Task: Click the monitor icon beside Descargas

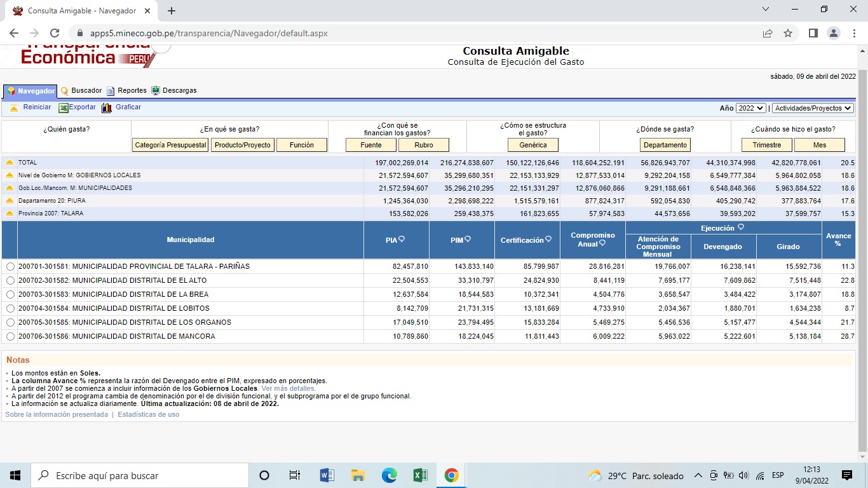Action: (156, 91)
